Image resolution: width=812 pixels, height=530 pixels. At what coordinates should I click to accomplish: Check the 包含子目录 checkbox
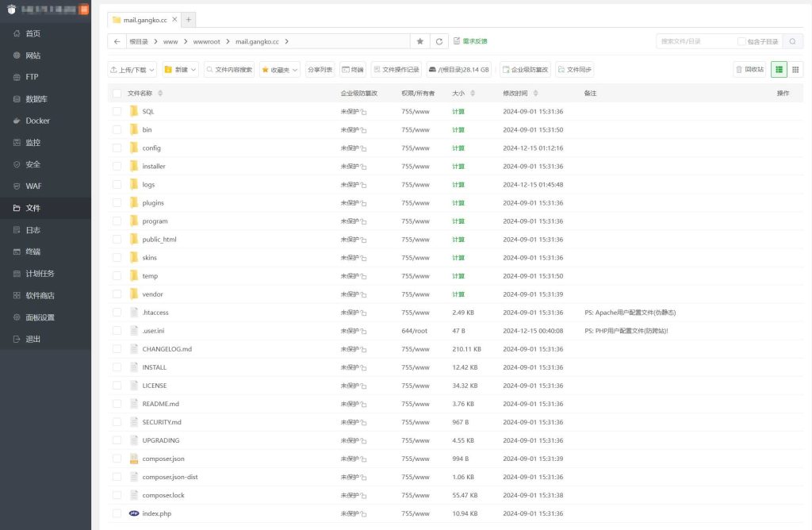coord(741,41)
